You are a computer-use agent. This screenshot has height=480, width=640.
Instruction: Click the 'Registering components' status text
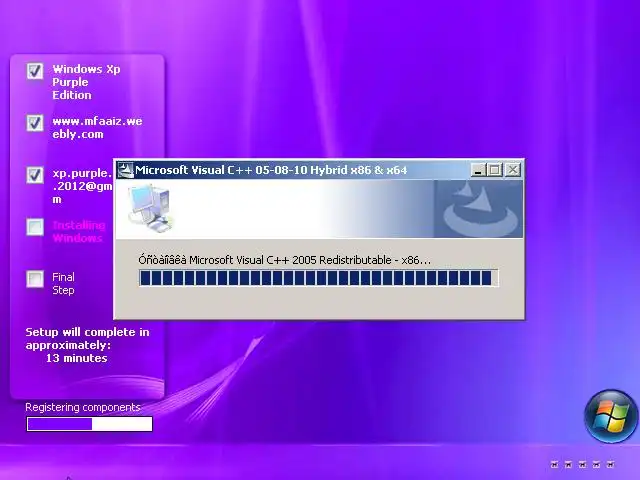(83, 407)
